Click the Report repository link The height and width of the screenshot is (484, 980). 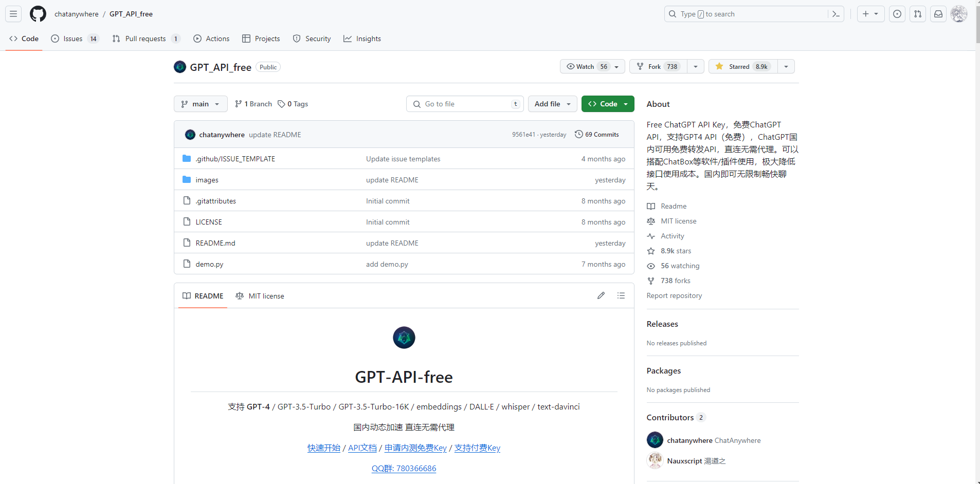pos(674,295)
